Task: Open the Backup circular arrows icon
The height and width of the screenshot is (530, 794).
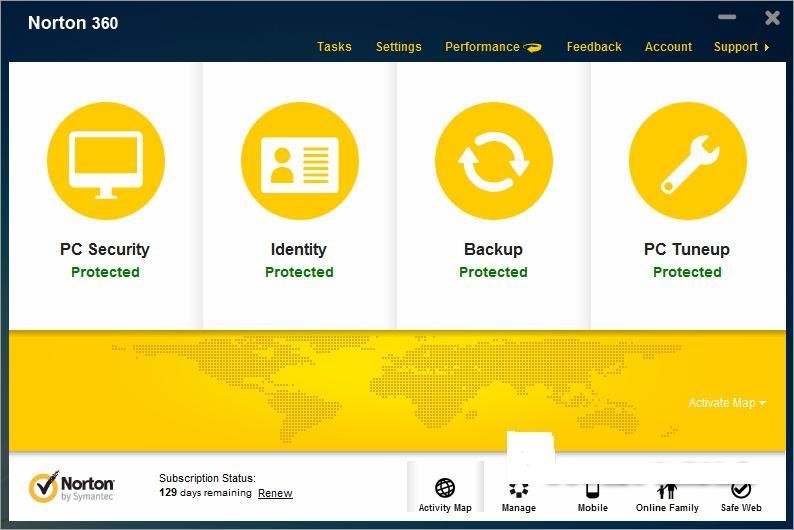Action: pos(494,161)
